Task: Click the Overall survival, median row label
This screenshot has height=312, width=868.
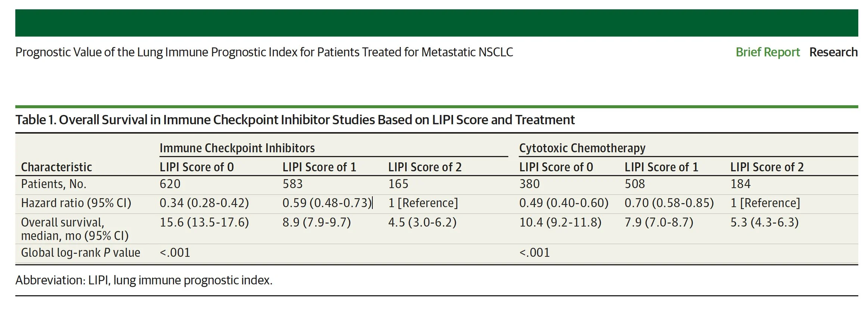Action: tap(75, 229)
